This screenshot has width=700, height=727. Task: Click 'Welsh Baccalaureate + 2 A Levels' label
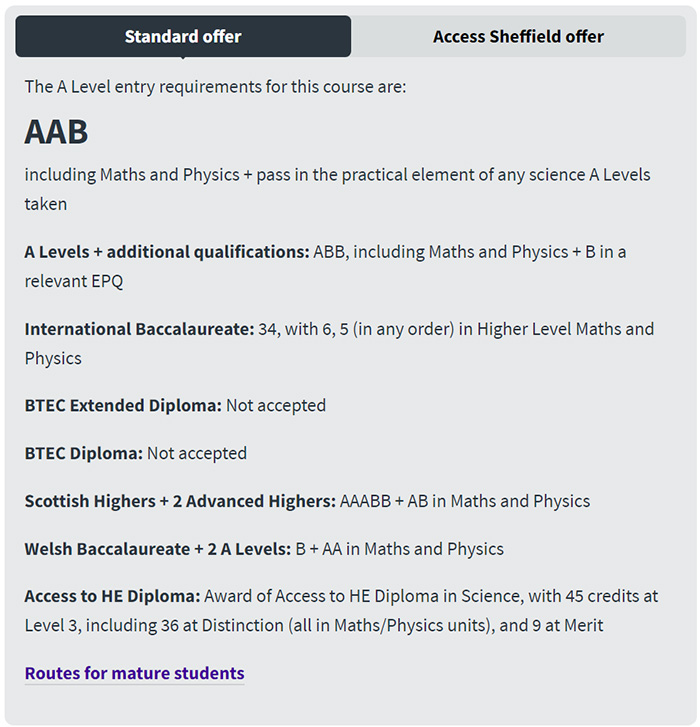157,549
